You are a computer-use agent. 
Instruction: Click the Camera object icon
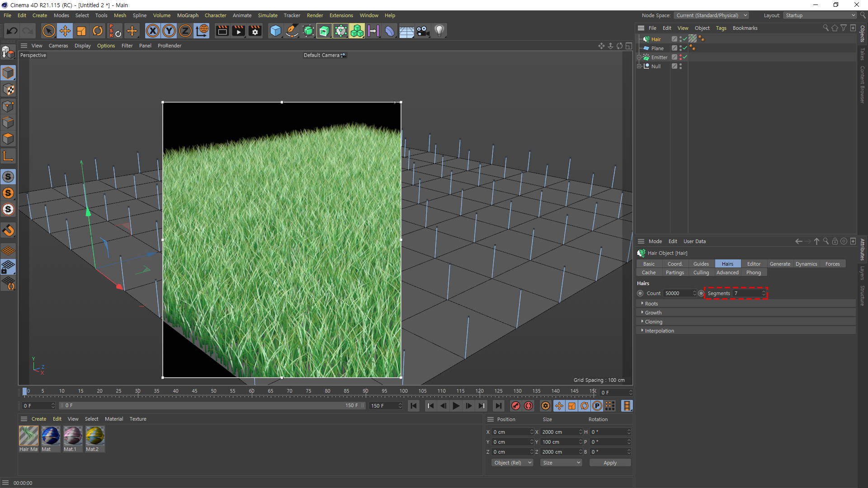click(423, 31)
